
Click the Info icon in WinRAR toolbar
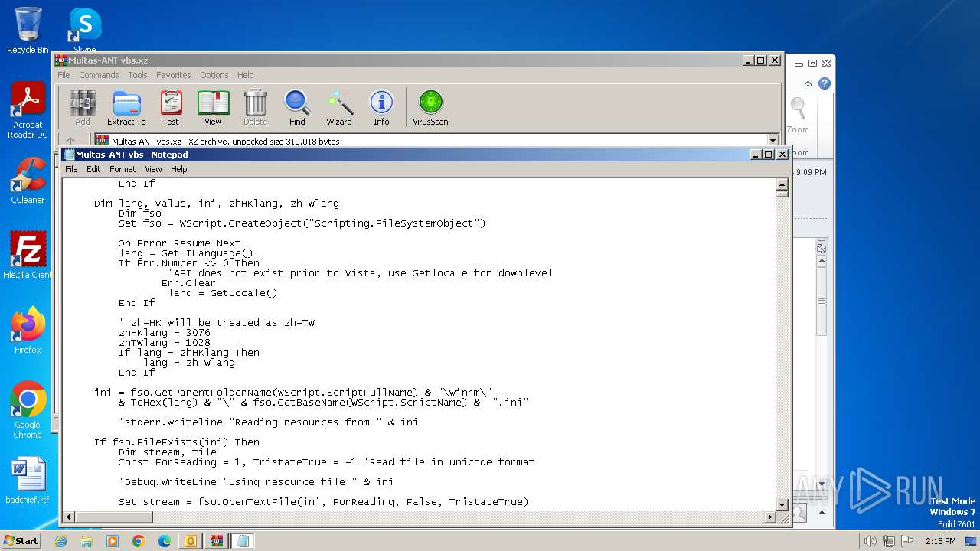381,108
